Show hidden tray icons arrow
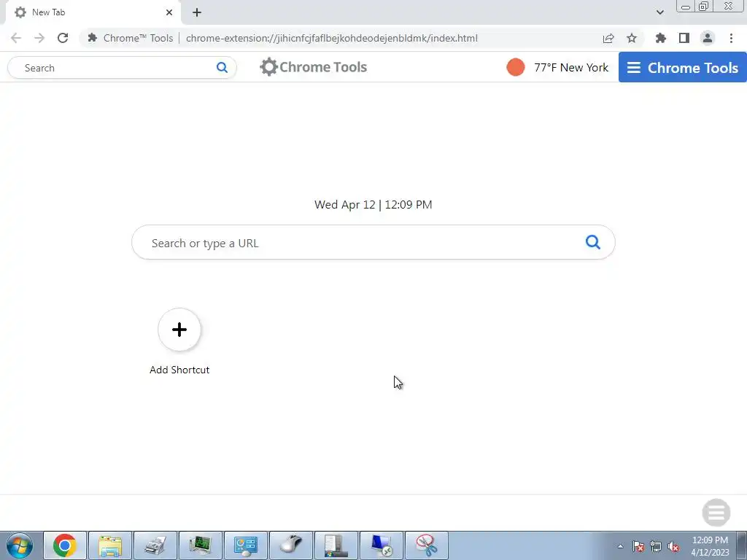 tap(620, 546)
